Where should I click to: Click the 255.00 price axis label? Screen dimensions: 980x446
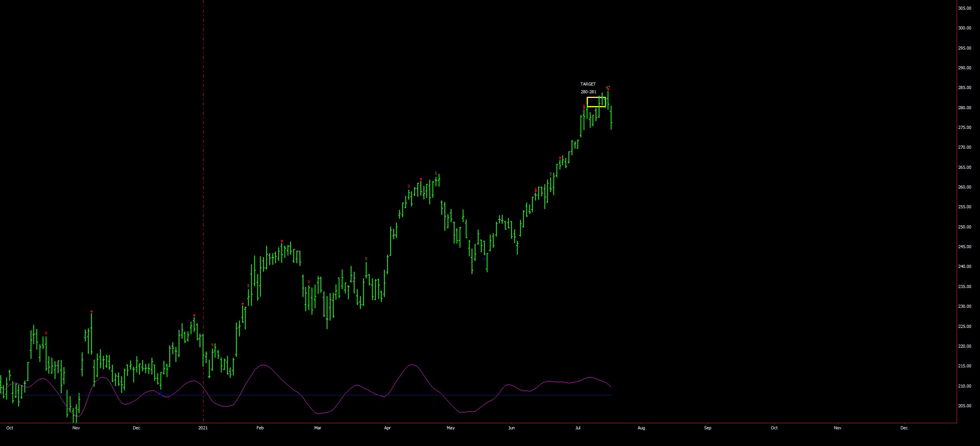[x=964, y=207]
